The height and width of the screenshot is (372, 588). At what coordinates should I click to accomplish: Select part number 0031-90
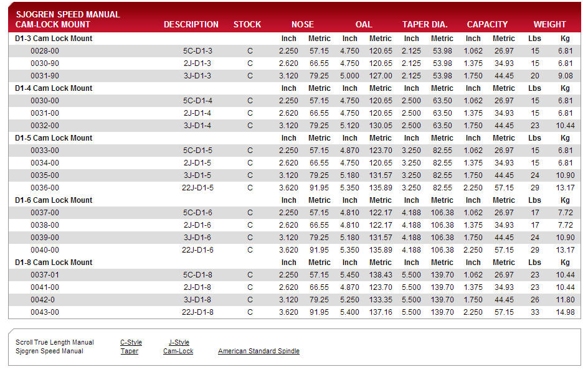point(45,76)
